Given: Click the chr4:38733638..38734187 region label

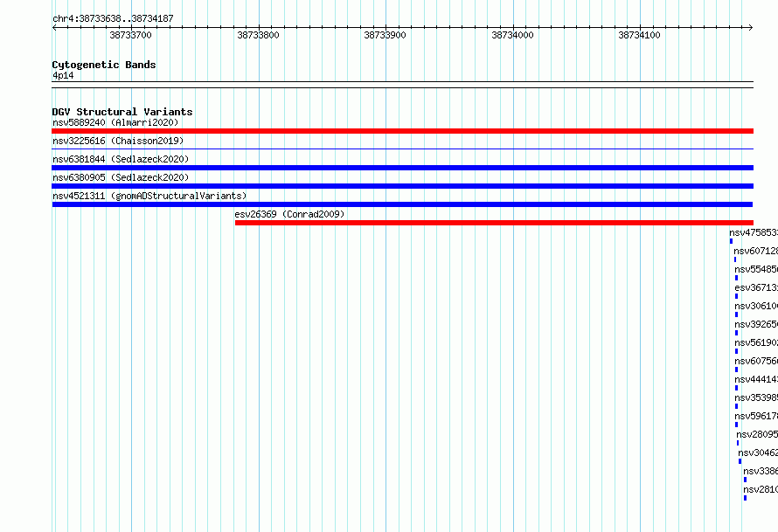Looking at the screenshot, I should [113, 18].
